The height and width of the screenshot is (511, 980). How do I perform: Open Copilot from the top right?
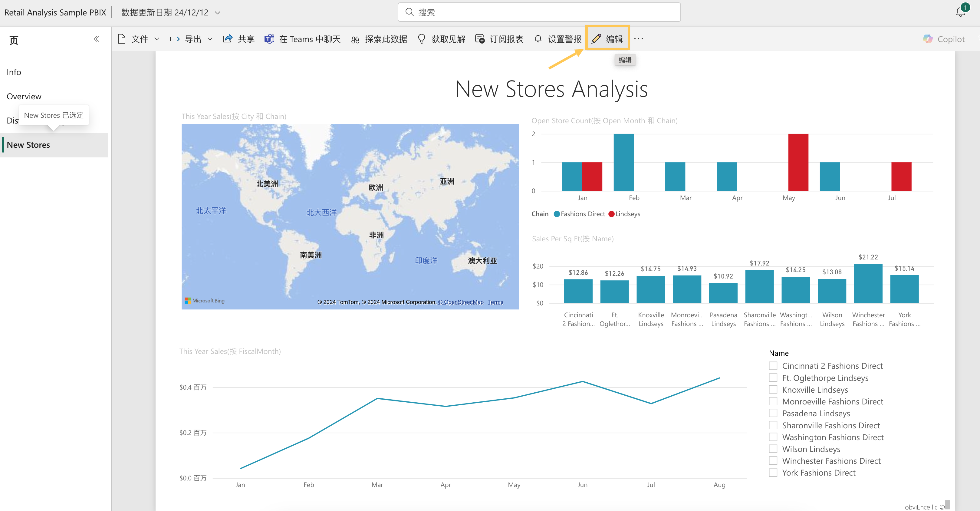pyautogui.click(x=944, y=38)
